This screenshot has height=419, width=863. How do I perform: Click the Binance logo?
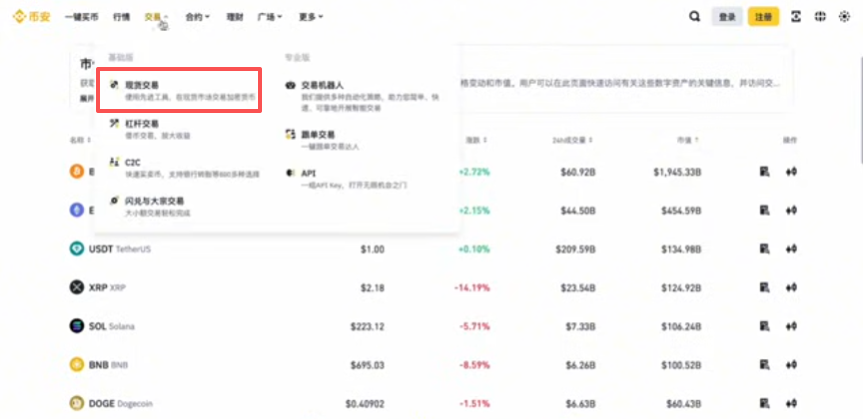coord(31,17)
